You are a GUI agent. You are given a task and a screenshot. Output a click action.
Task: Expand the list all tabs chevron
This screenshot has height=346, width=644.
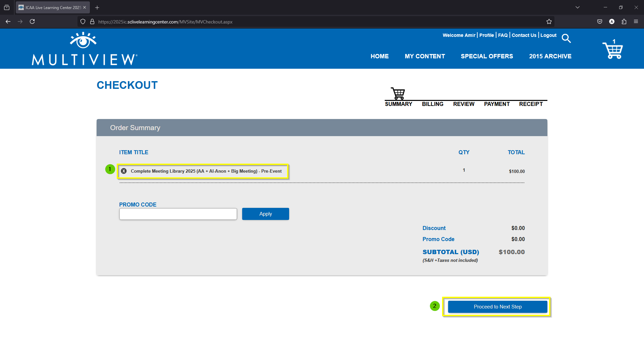click(578, 7)
